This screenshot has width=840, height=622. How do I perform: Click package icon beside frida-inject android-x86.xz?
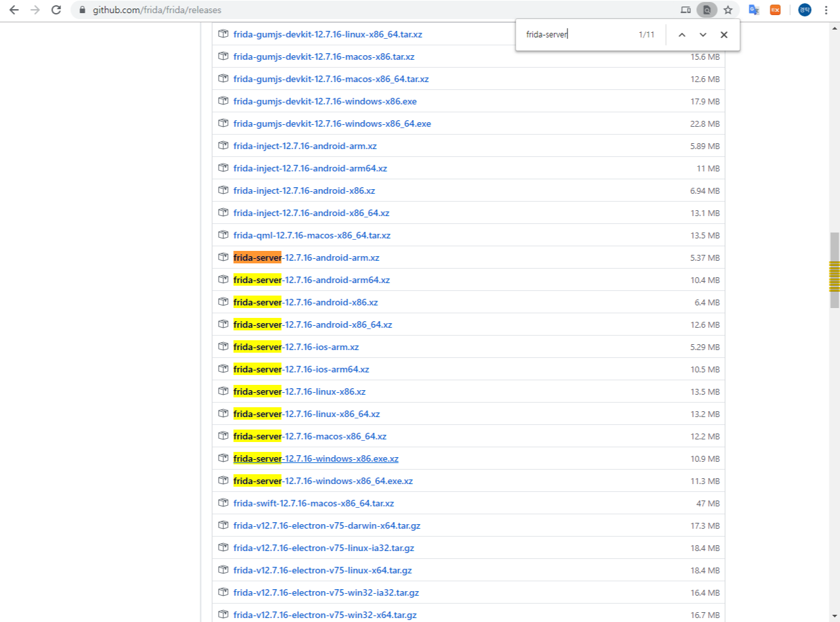click(223, 190)
